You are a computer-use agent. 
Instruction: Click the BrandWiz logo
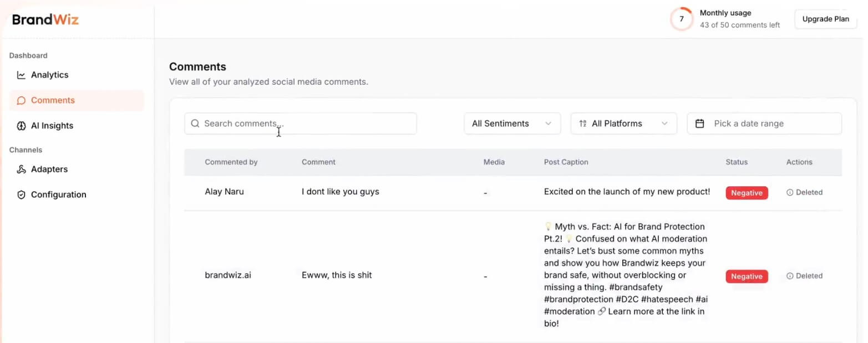45,19
